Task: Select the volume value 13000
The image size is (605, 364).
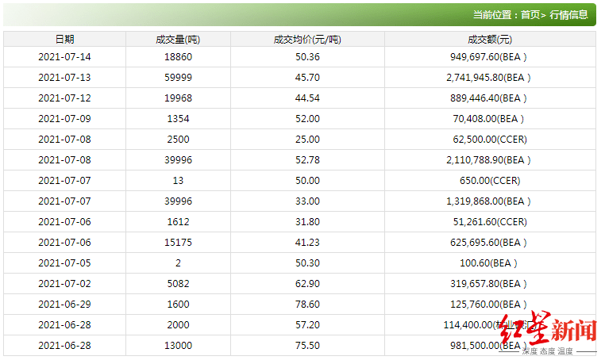Action: [x=178, y=346]
